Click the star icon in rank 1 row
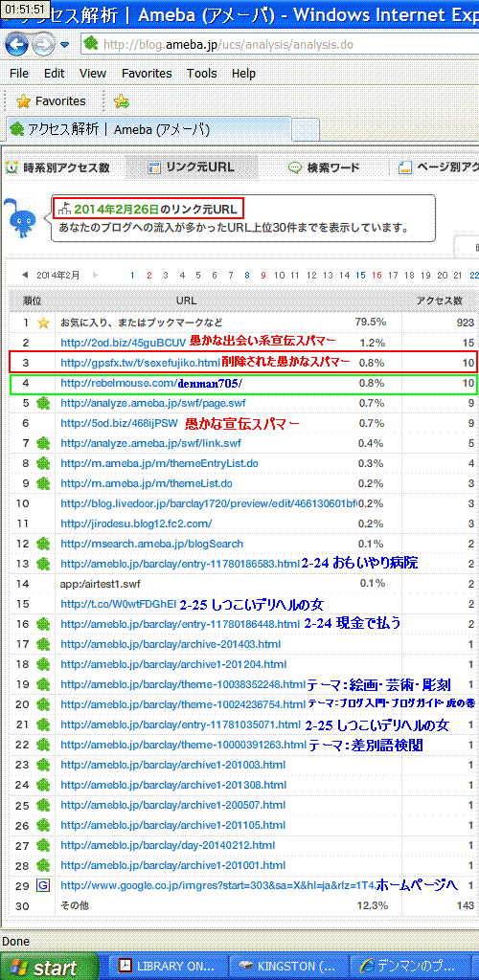 pos(42,323)
